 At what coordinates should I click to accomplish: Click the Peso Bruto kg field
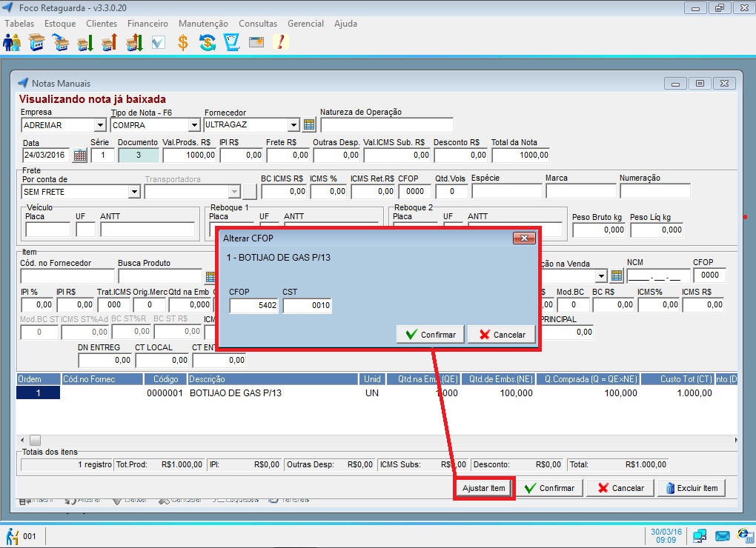[599, 230]
